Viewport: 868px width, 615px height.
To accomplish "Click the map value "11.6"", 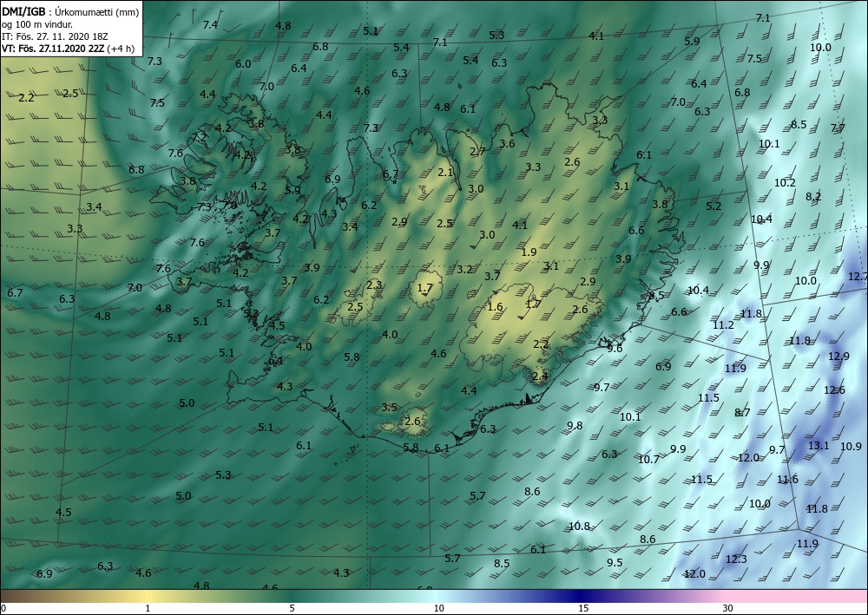I will coord(787,479).
